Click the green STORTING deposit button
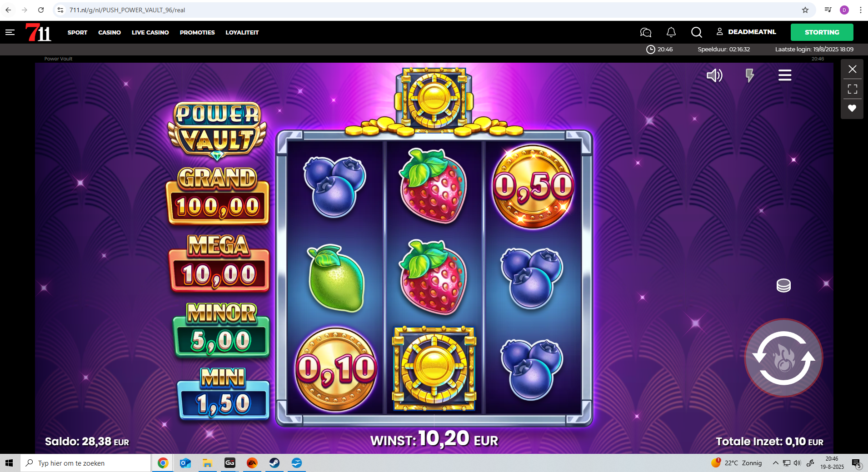Screen dimensions: 868x472 [822, 32]
